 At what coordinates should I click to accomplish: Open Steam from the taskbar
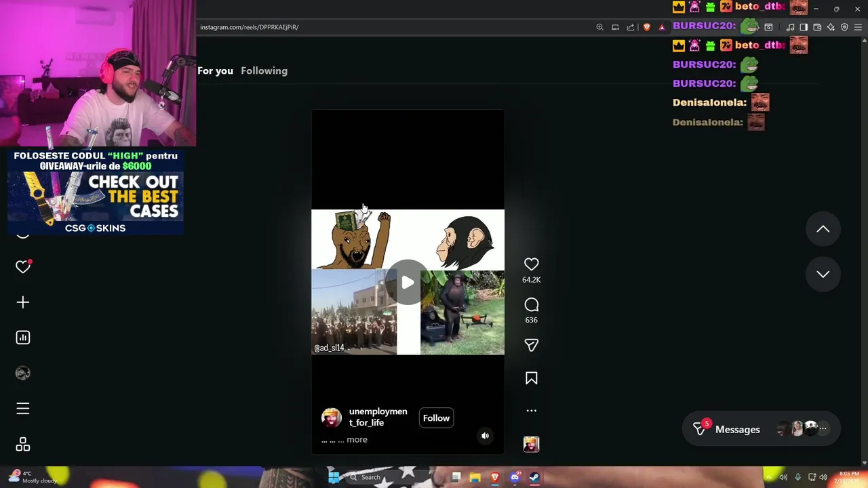coord(534,477)
